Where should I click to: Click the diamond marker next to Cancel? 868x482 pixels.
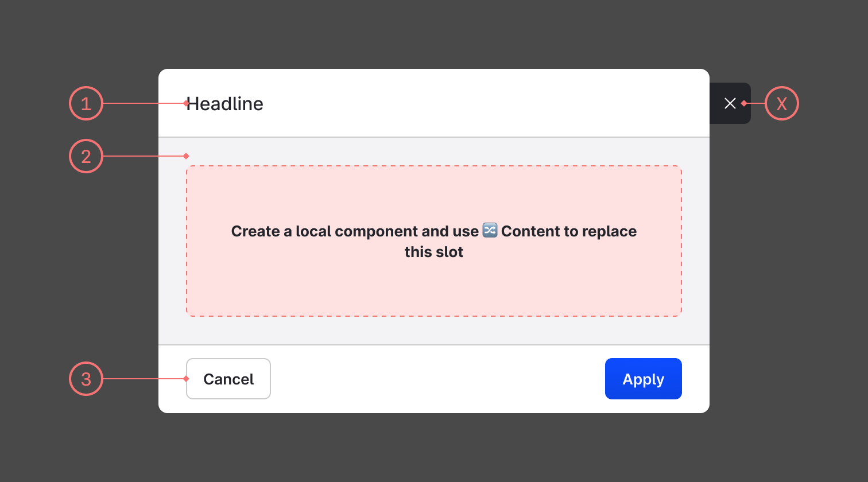click(x=185, y=379)
